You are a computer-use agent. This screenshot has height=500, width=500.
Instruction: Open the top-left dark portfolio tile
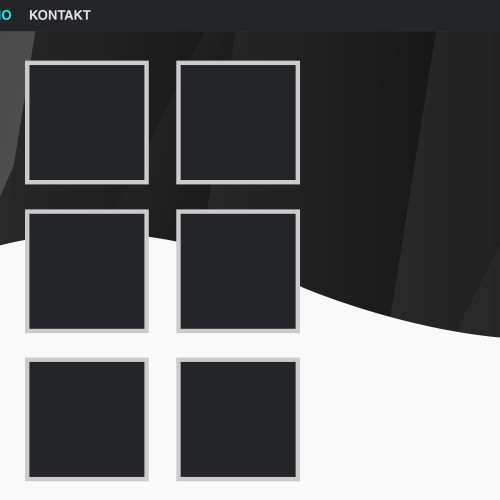coord(87,122)
